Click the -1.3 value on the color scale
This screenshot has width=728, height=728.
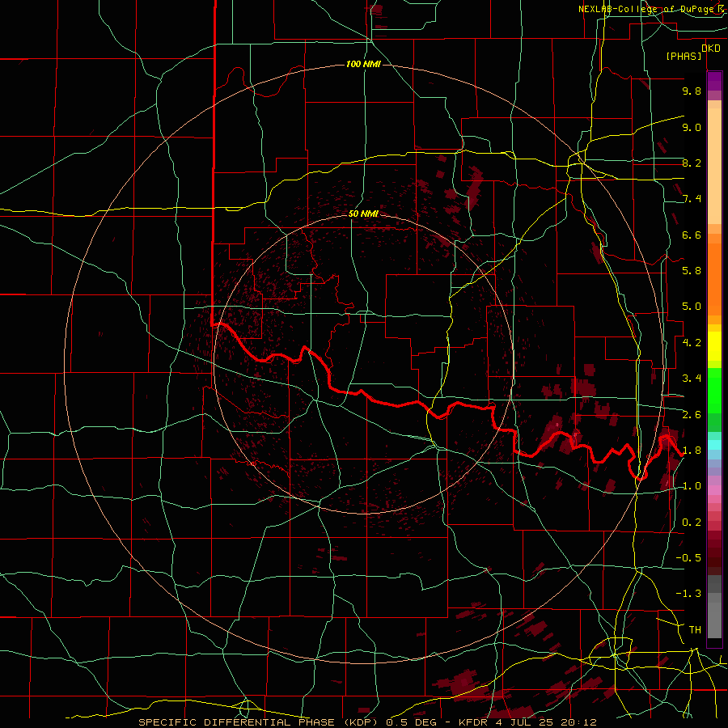click(688, 594)
